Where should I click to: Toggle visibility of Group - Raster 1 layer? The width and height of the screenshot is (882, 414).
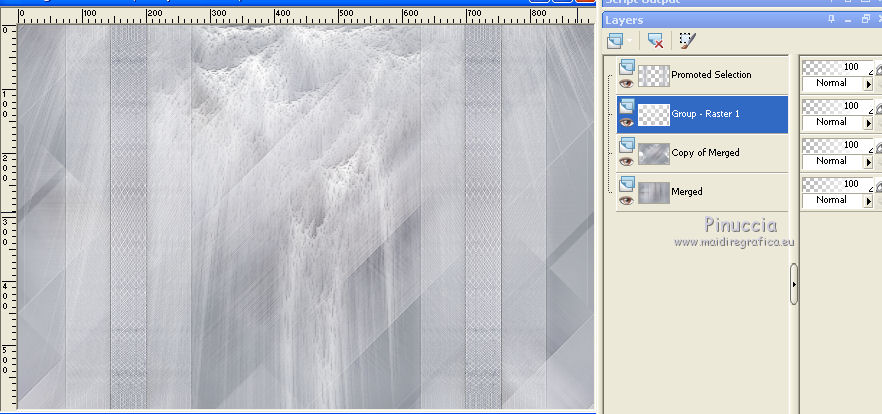tap(627, 122)
